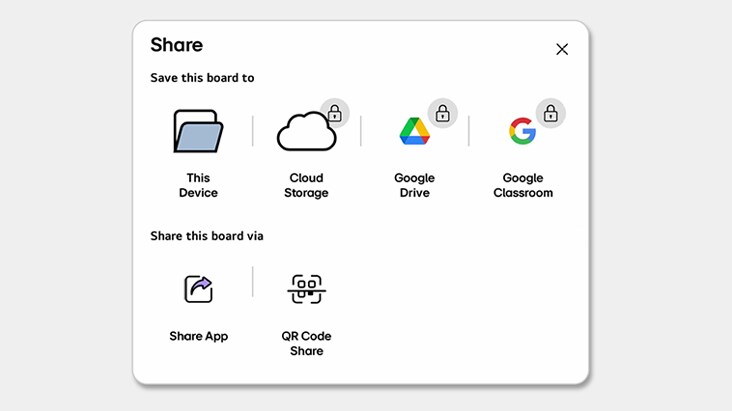Image resolution: width=732 pixels, height=411 pixels.
Task: Click the "Share this board via" heading
Action: pyautogui.click(x=206, y=236)
